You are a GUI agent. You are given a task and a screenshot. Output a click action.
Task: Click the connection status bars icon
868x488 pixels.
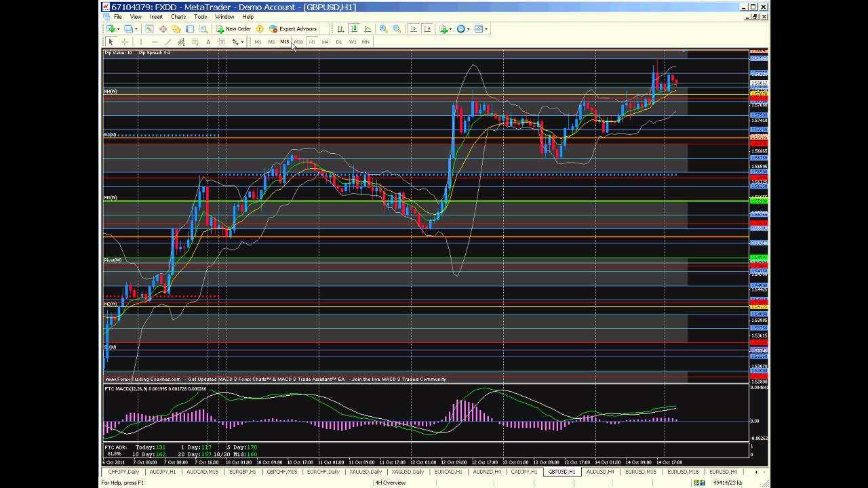pyautogui.click(x=698, y=483)
